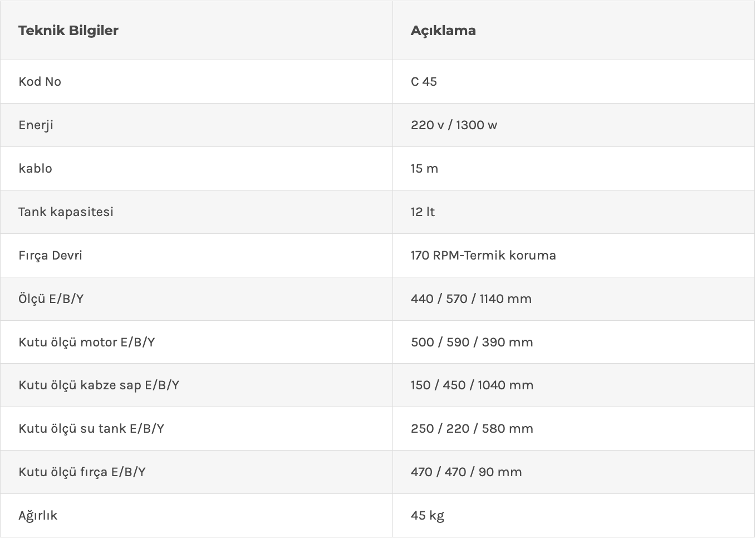
Task: Click the "220 v / 1300 w" value
Action: click(454, 125)
